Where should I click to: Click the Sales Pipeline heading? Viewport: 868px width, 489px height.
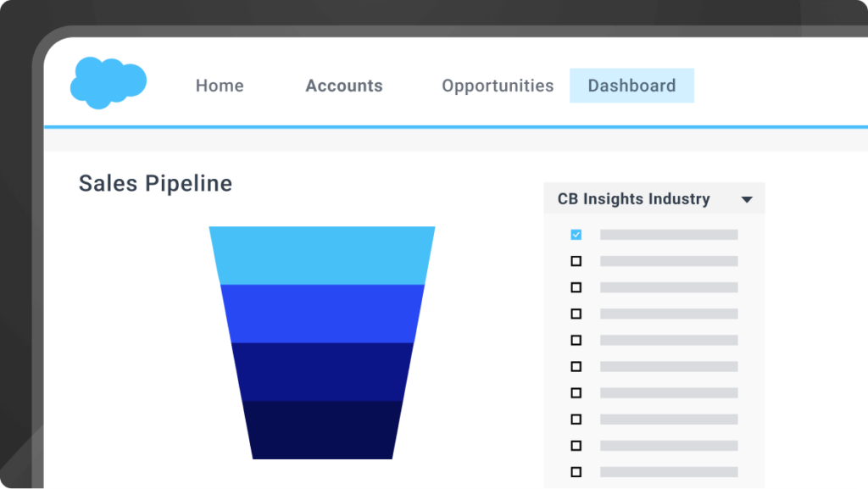click(155, 183)
